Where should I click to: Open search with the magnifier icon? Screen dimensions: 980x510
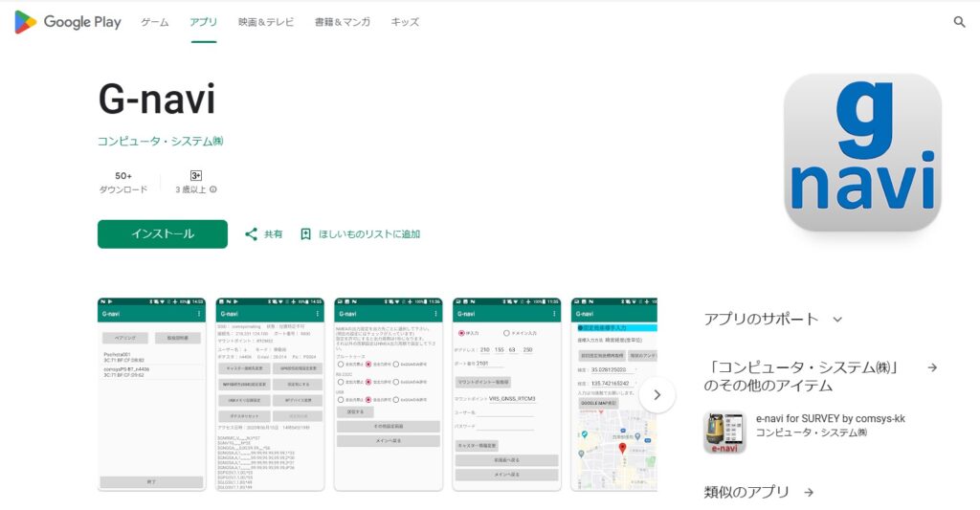[x=959, y=22]
